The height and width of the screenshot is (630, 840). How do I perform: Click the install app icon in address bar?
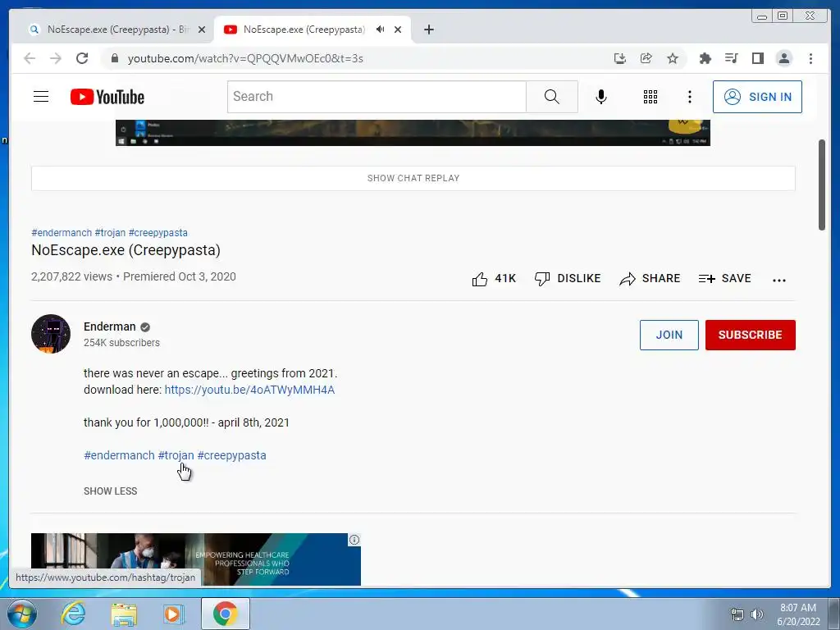coord(620,58)
